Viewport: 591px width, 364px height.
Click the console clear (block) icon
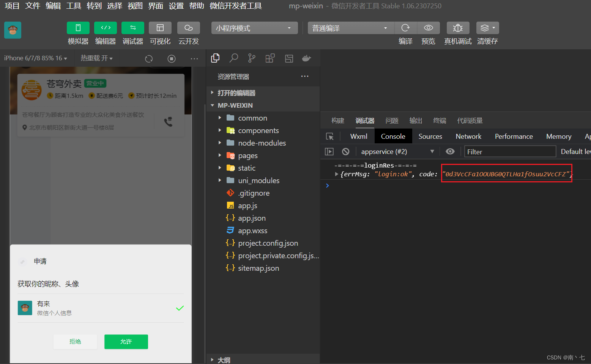[x=346, y=151]
